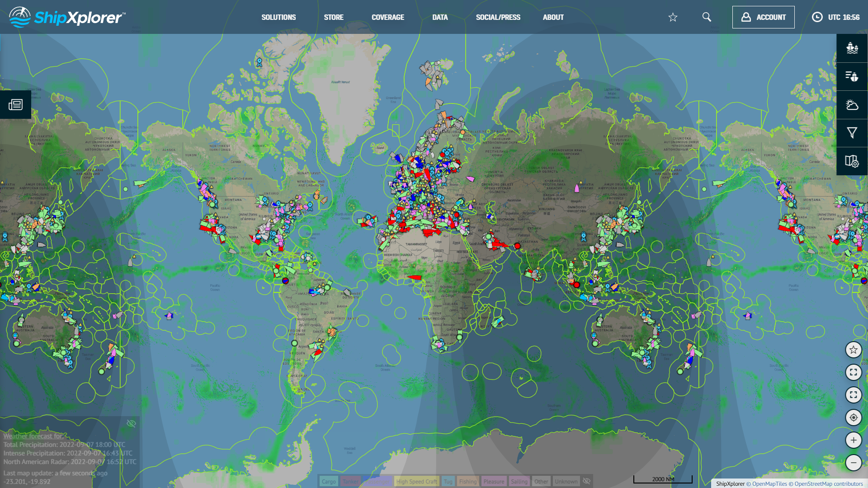Click the lower fullscreen-frame map button
The height and width of the screenshot is (488, 868).
point(854,395)
